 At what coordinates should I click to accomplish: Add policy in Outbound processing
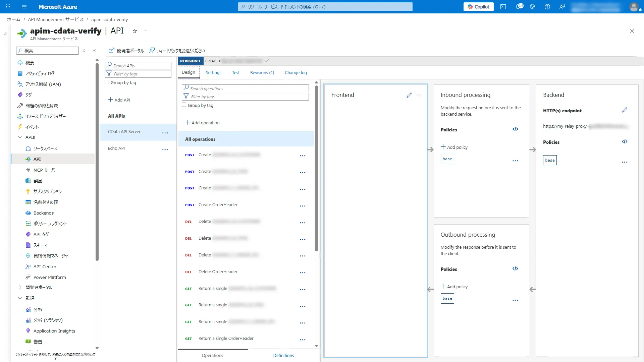(x=454, y=287)
